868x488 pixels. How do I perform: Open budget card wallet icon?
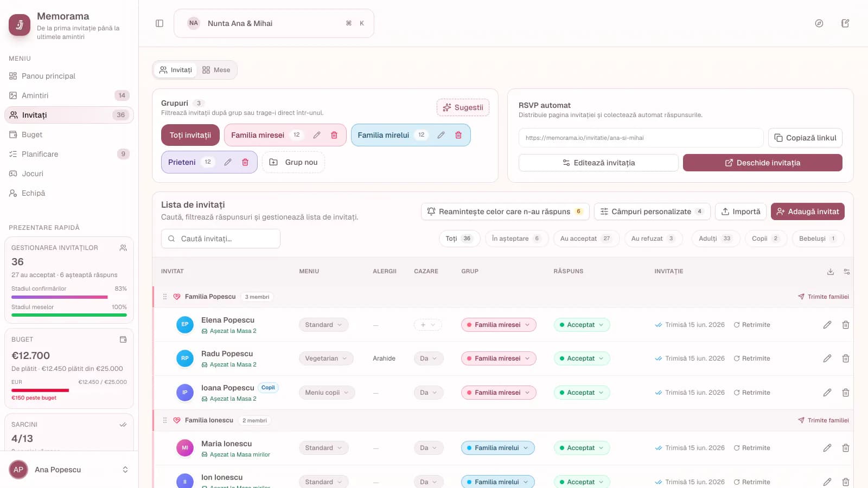(123, 339)
